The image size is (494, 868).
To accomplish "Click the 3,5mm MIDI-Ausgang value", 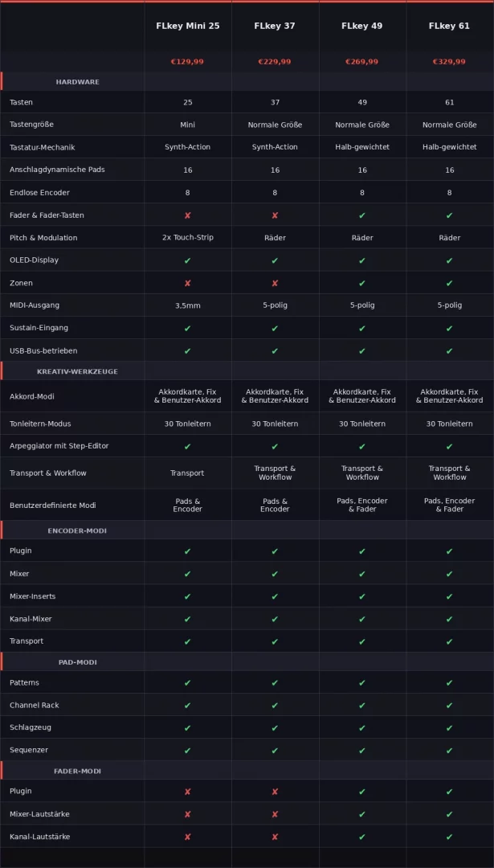I will point(187,305).
